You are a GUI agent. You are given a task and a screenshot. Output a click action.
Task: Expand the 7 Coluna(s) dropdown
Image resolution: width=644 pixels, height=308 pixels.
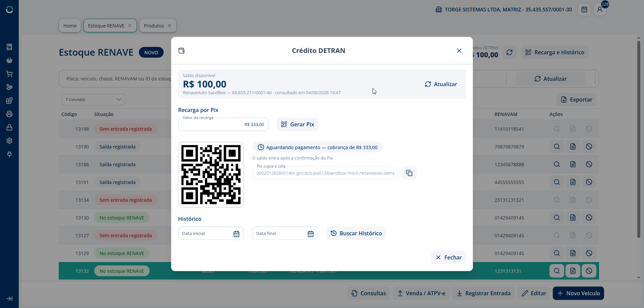pyautogui.click(x=94, y=100)
